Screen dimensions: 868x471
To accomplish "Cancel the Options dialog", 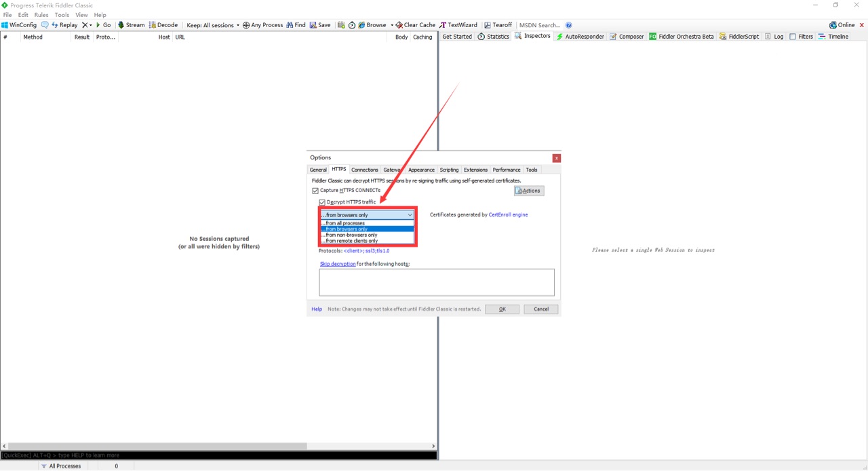I will point(540,309).
